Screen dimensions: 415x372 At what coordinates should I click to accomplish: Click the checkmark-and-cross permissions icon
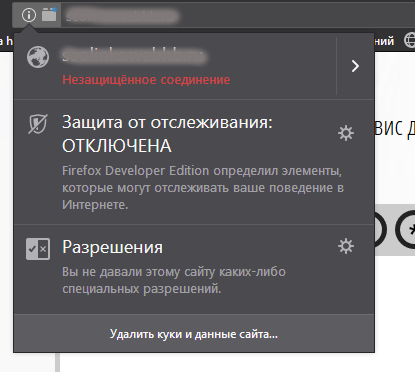pos(38,249)
